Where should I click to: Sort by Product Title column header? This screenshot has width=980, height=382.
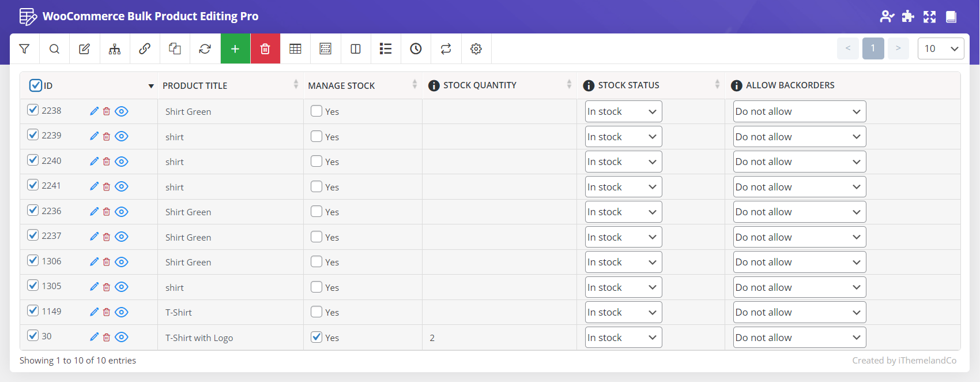click(195, 85)
